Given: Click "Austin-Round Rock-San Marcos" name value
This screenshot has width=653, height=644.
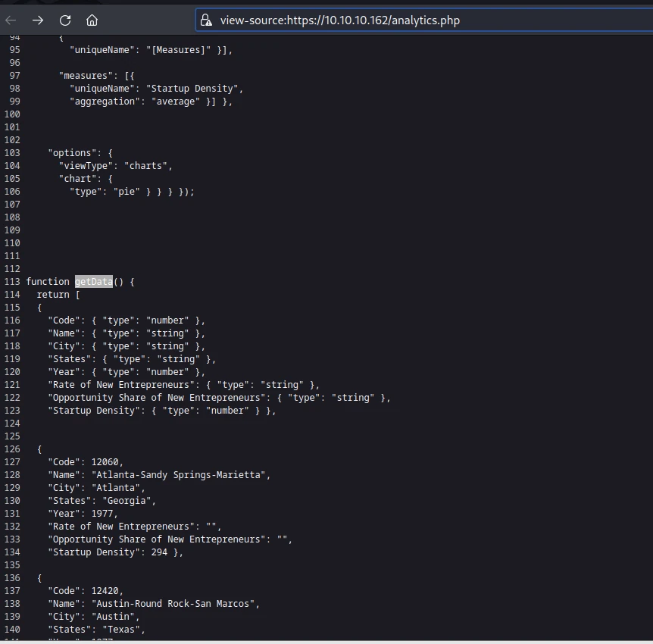Looking at the screenshot, I should (173, 604).
